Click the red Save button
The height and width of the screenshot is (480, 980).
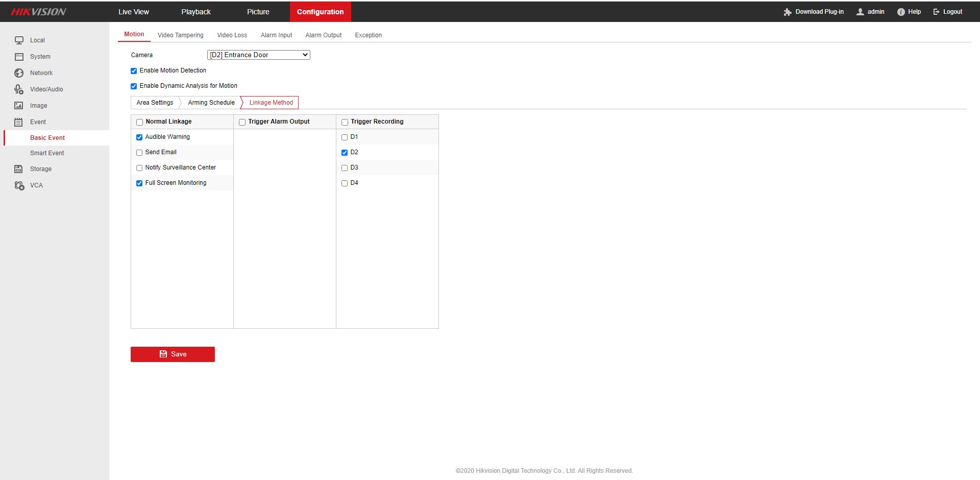point(173,354)
